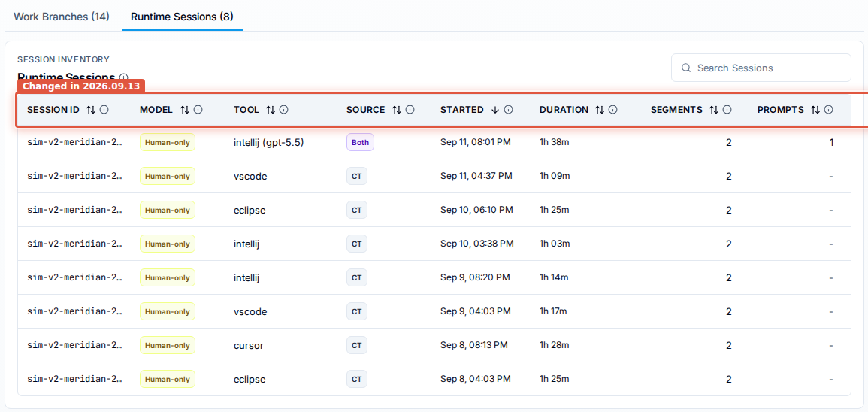Click the CT badge in the Sep 10, 06:10 PM row
This screenshot has width=868, height=412.
point(357,210)
